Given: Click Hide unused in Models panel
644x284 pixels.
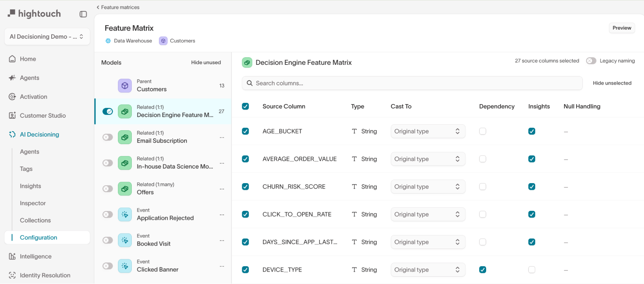Looking at the screenshot, I should pos(206,63).
